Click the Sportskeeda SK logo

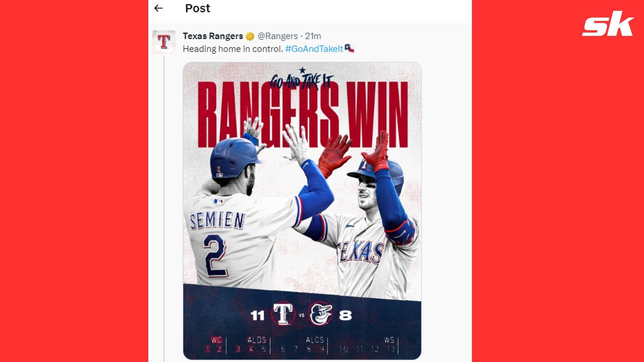[x=608, y=23]
